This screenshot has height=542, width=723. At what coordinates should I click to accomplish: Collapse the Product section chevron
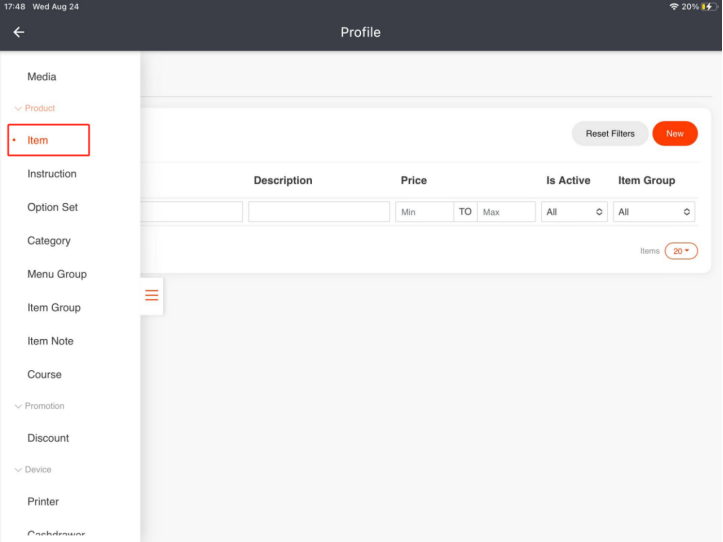coord(17,108)
